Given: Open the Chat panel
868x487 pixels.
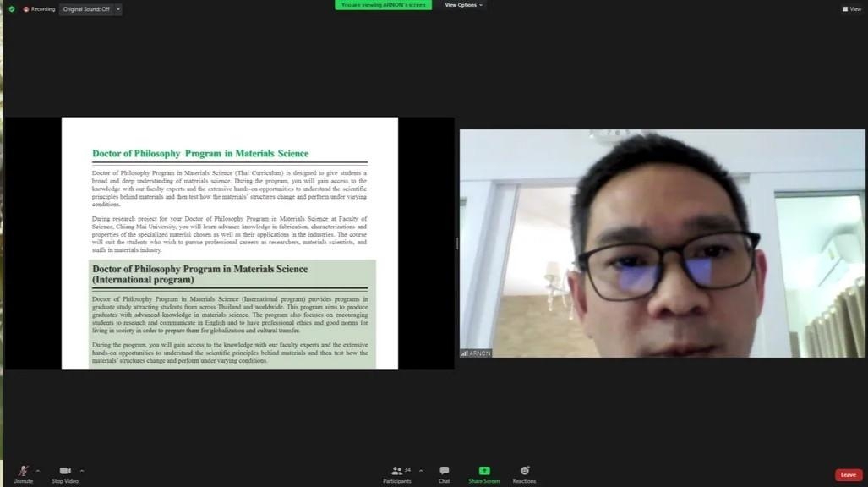Looking at the screenshot, I should pos(444,473).
